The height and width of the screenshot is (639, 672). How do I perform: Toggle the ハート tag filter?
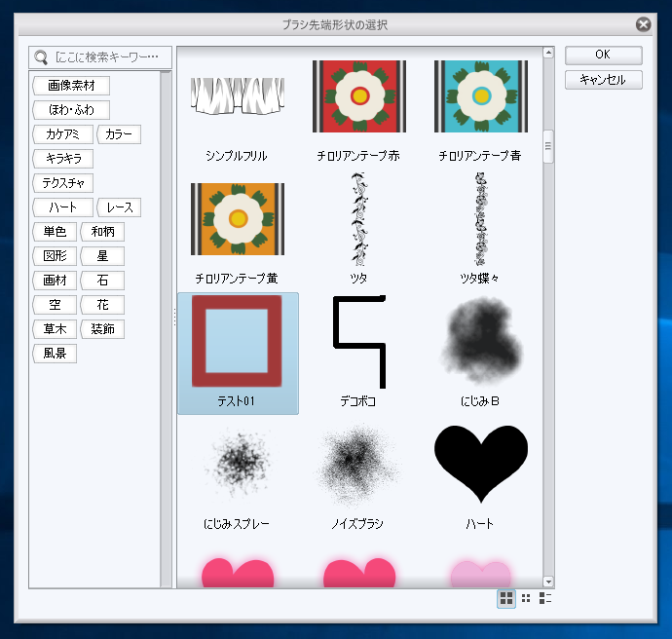(x=62, y=207)
